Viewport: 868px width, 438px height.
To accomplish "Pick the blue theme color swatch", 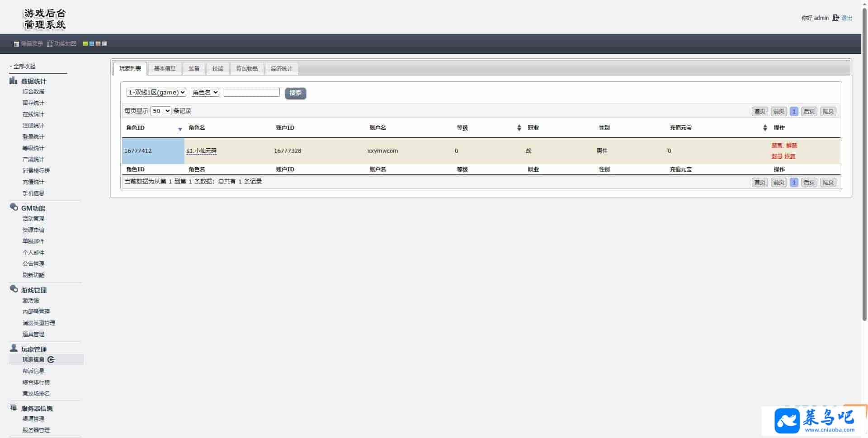I will tap(92, 44).
